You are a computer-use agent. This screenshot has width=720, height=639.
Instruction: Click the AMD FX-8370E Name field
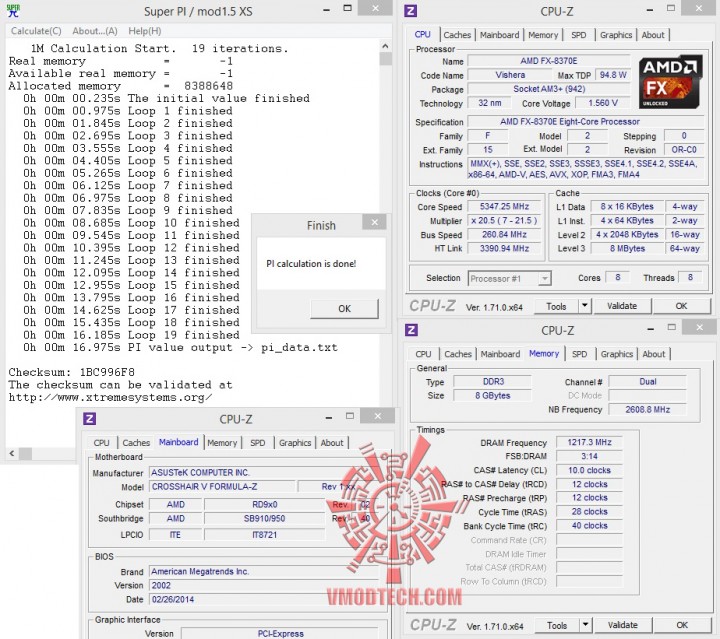click(548, 61)
